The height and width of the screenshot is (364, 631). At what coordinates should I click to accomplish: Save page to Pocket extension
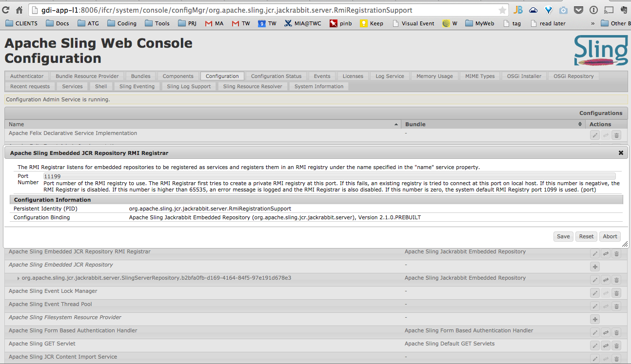pyautogui.click(x=578, y=10)
